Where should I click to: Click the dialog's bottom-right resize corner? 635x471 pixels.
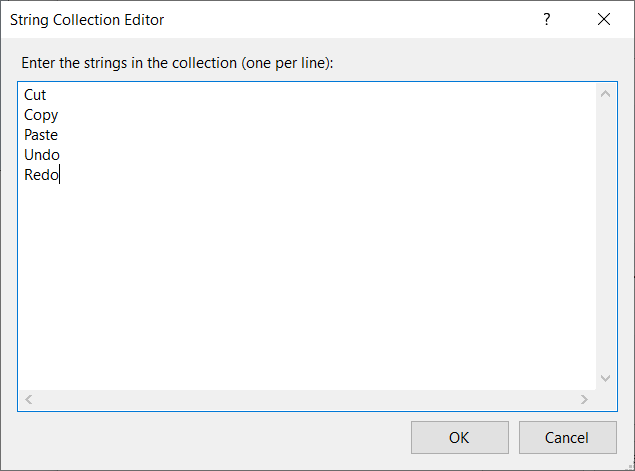[629, 465]
